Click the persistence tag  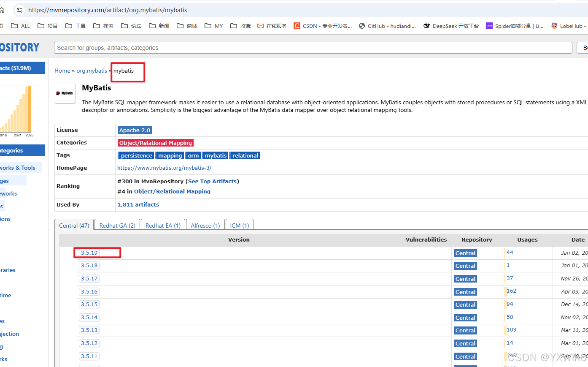pyautogui.click(x=136, y=155)
